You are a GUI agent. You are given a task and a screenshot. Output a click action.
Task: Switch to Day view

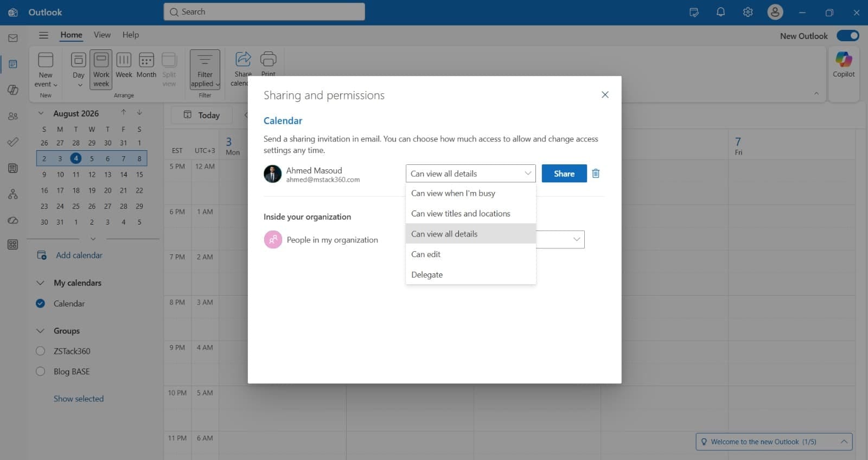click(79, 69)
